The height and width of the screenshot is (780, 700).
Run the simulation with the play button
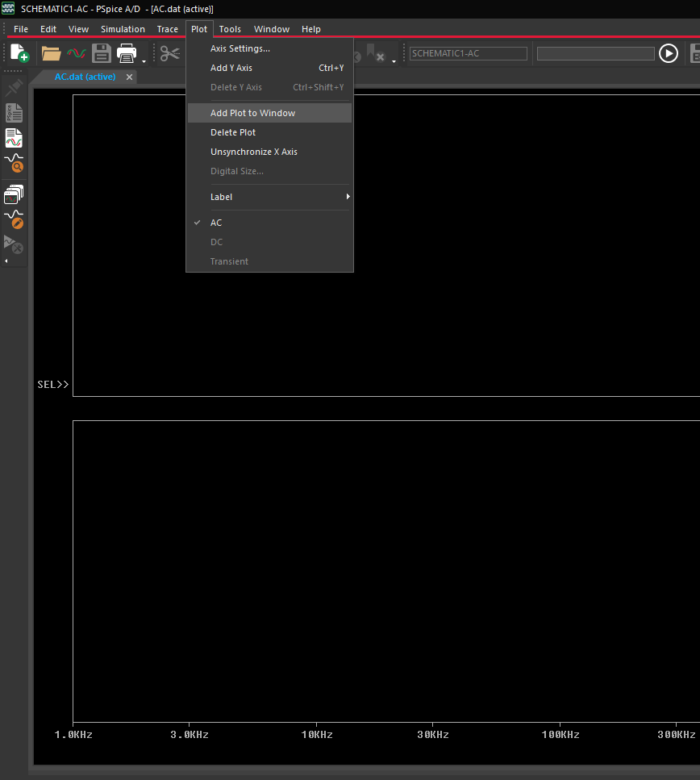[669, 53]
